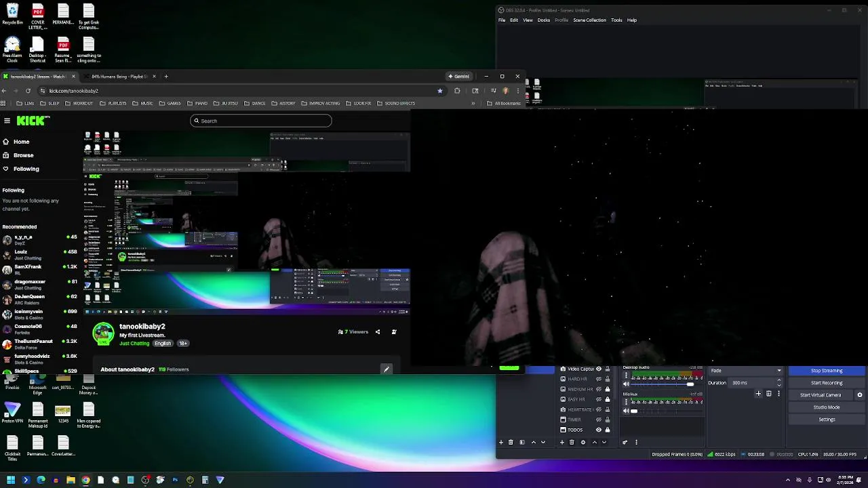Show the MEDIUM HR source

pos(599,389)
